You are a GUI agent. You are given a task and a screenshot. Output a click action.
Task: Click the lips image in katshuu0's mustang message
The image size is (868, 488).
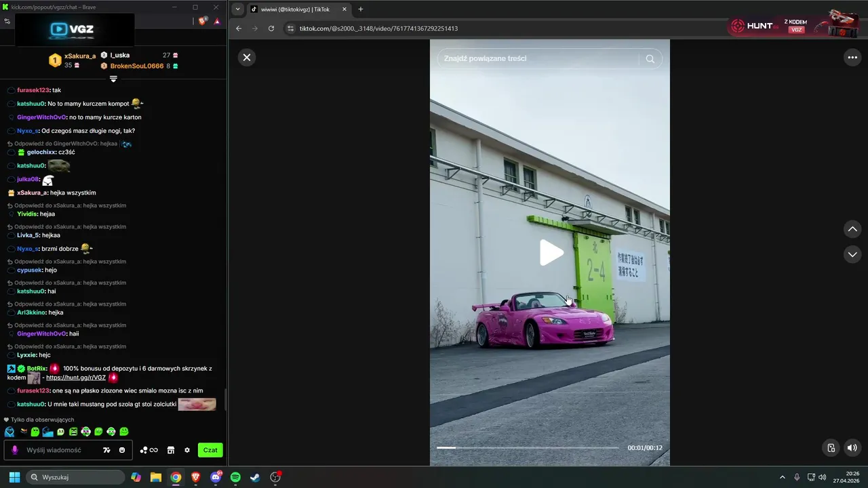(x=197, y=405)
